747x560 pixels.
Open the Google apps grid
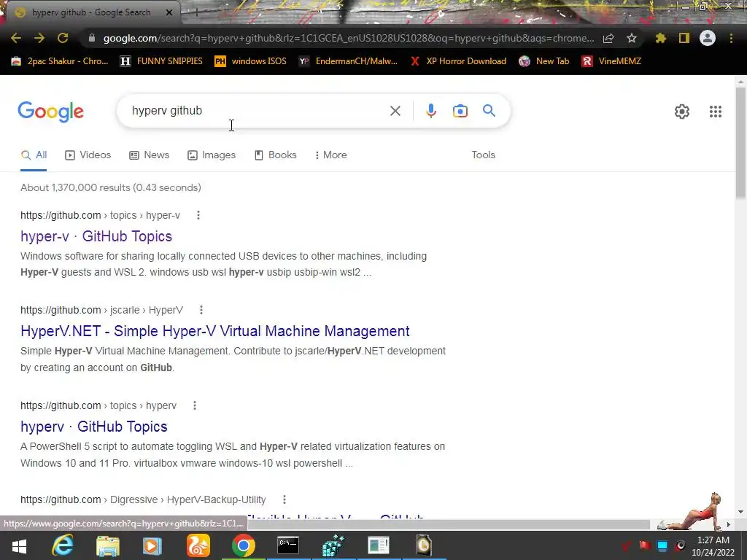716,112
